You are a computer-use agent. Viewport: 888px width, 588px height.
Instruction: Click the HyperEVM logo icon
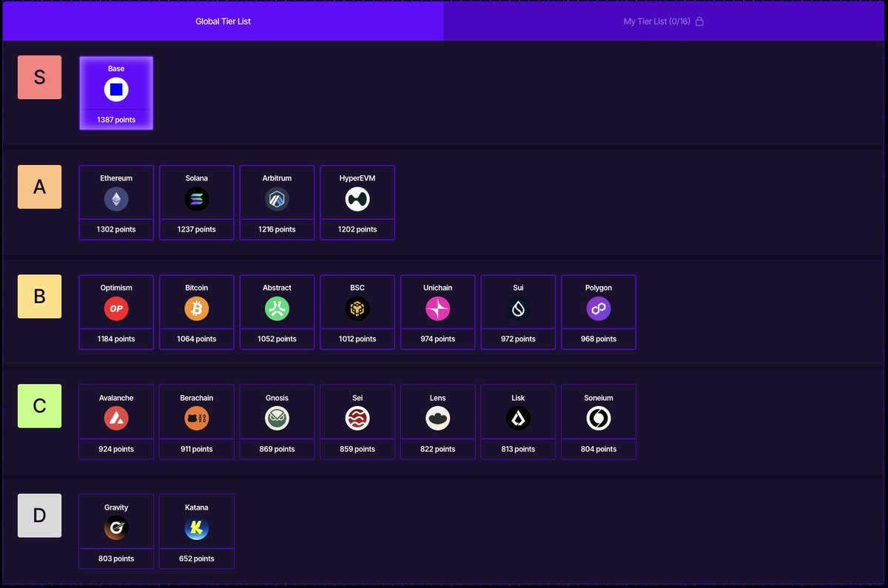point(357,199)
